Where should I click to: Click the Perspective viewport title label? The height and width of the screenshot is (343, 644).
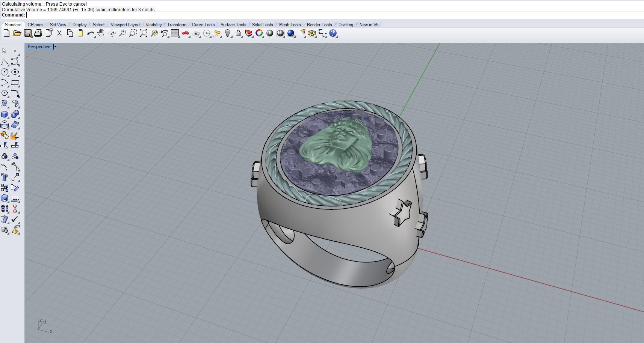pos(39,47)
